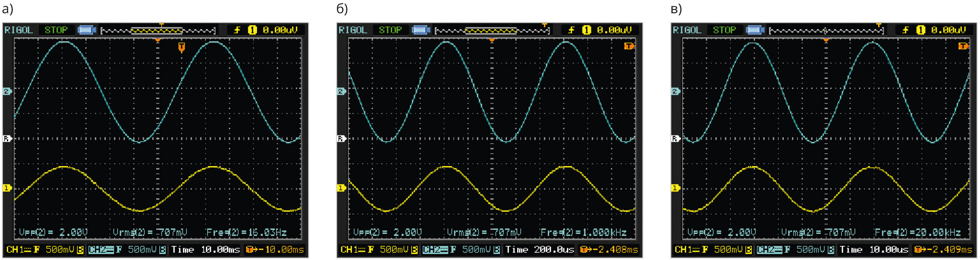Click the channel 1 yellow marker in panel в
Screen dimensions: 980x260
[x=676, y=188]
